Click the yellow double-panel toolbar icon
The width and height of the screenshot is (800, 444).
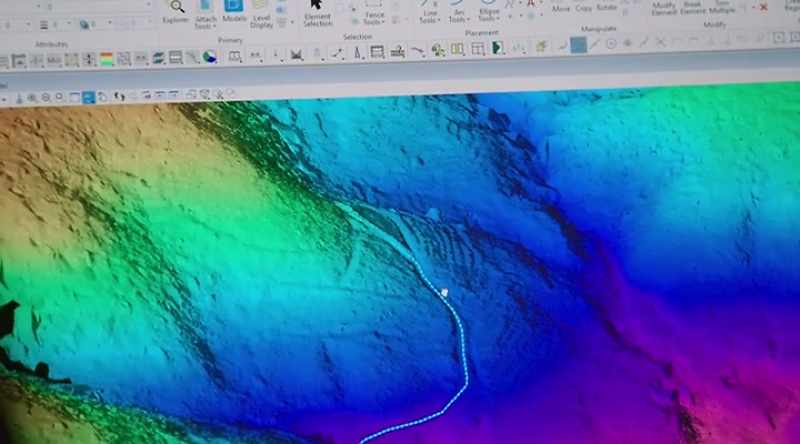pos(457,50)
